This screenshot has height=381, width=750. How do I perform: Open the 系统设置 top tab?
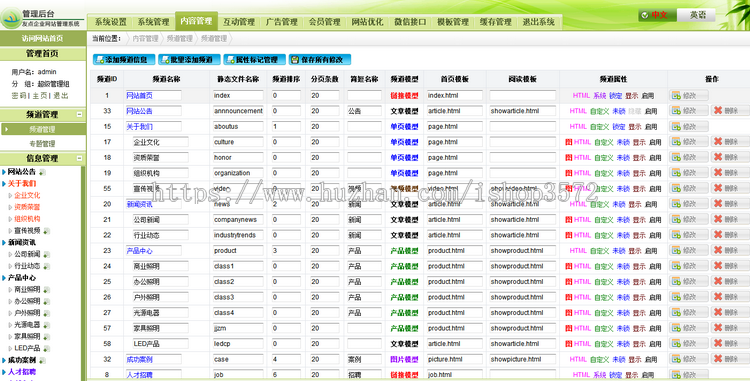pos(110,22)
